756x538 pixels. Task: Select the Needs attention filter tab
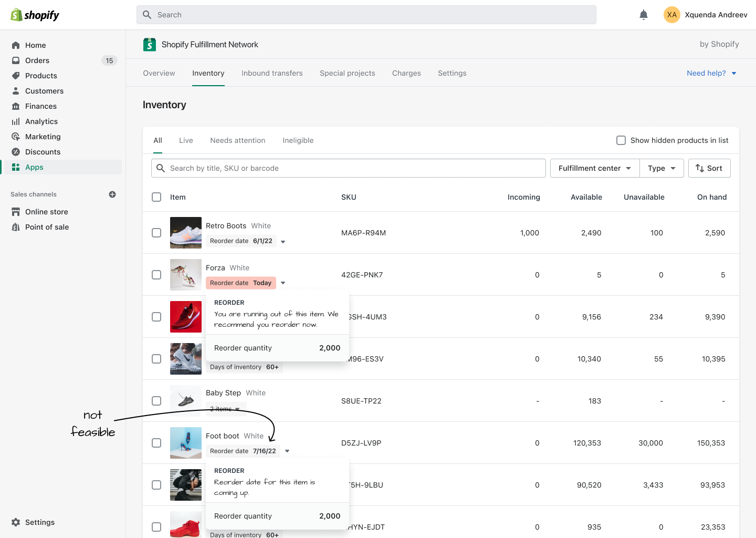coord(238,140)
